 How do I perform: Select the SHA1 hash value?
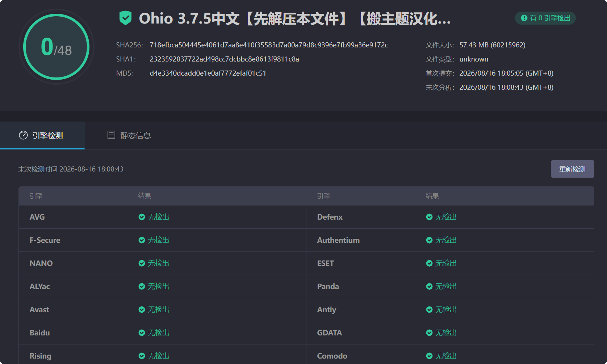click(224, 59)
